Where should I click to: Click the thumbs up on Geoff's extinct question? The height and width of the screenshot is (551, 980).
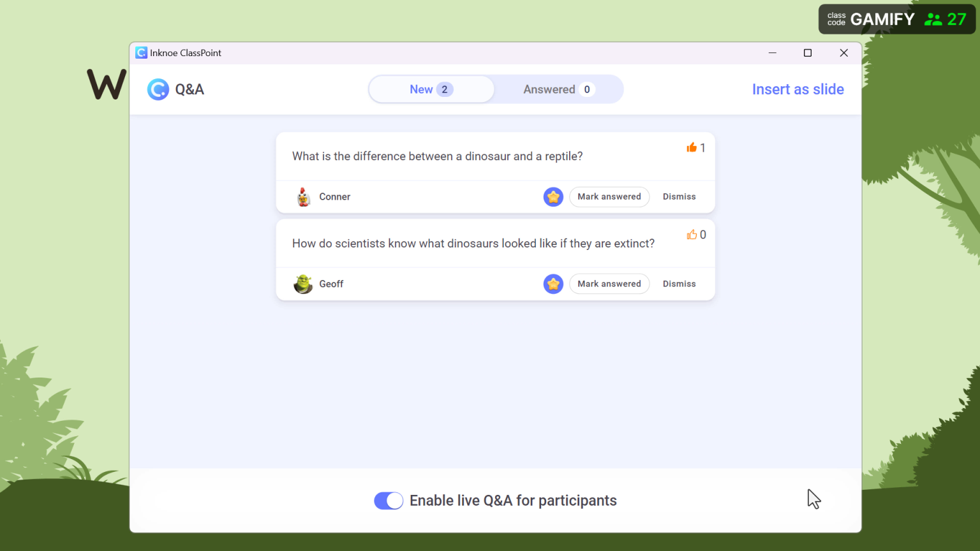[x=692, y=235]
